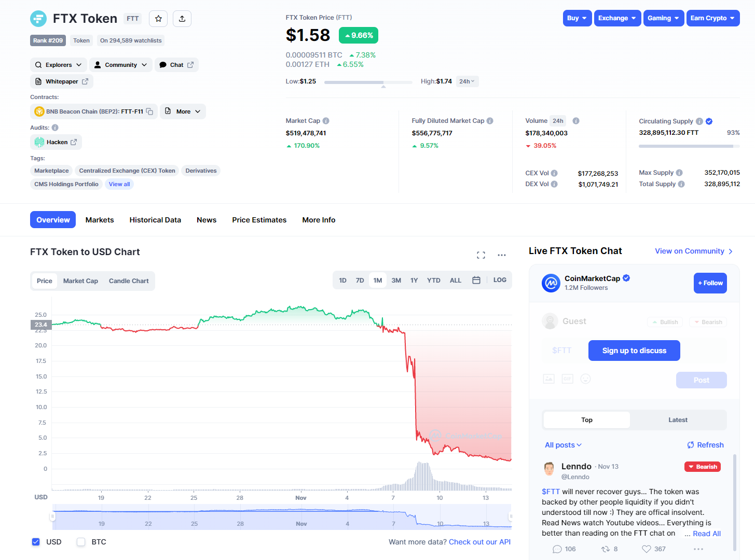Switch to the Historical Data tab
The height and width of the screenshot is (560, 755).
click(x=155, y=220)
